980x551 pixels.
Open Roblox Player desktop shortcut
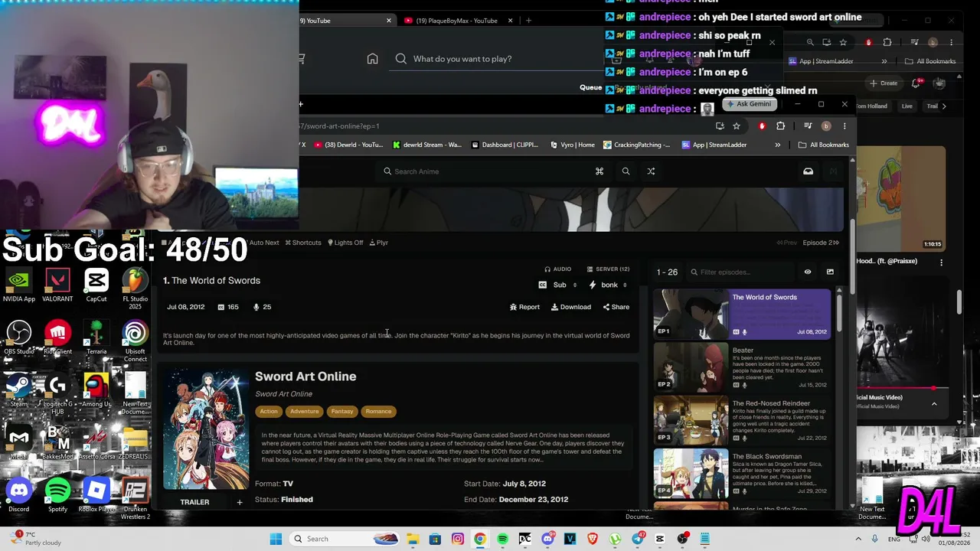(96, 494)
